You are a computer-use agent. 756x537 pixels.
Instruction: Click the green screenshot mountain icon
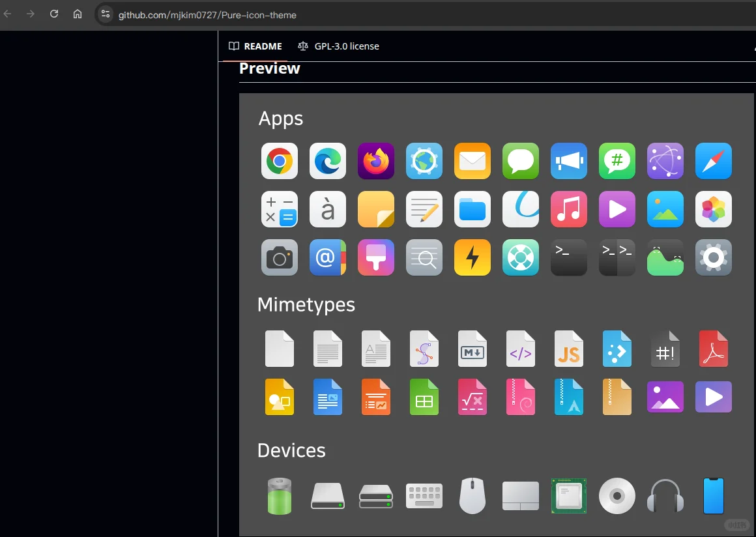tap(665, 257)
